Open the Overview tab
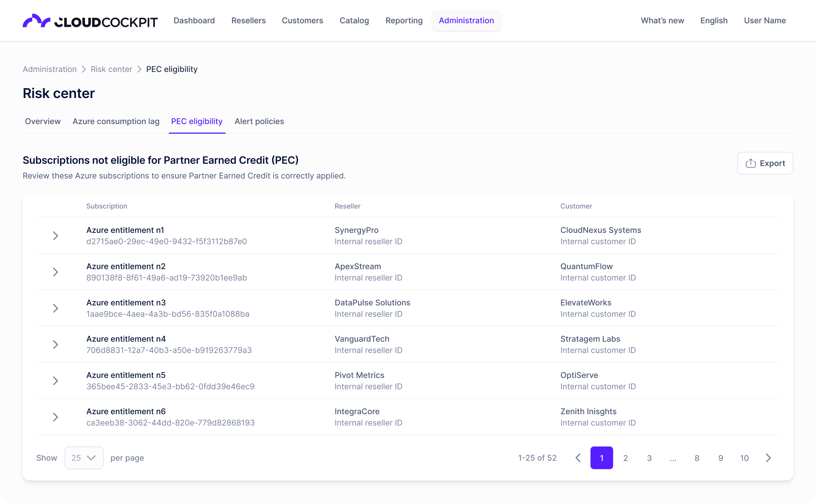 (x=43, y=121)
